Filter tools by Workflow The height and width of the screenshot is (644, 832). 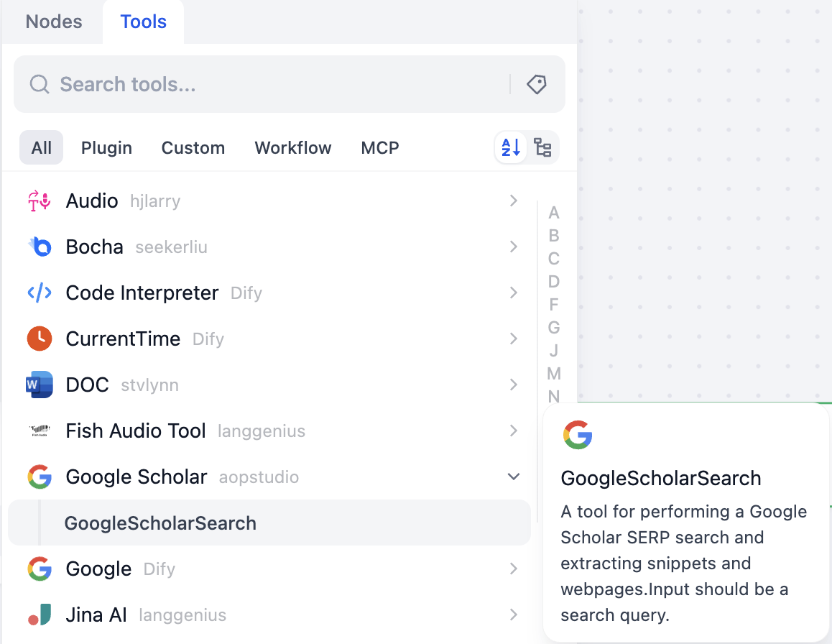[293, 148]
